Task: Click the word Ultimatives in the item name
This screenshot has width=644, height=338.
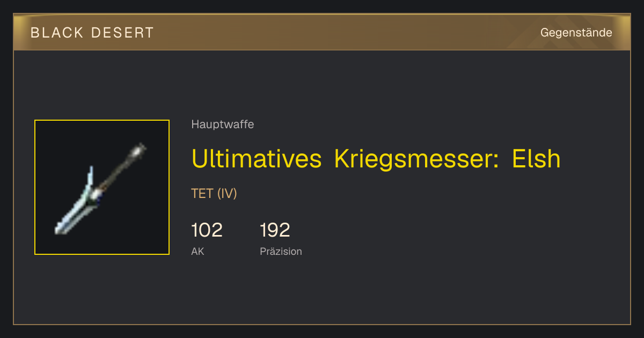Action: (257, 159)
